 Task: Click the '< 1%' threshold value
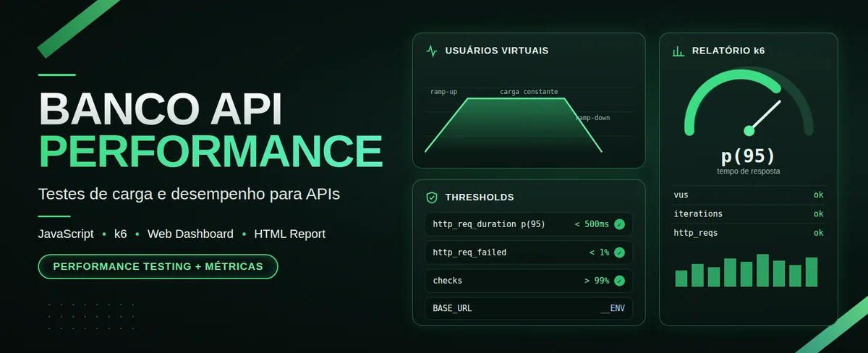click(x=600, y=252)
